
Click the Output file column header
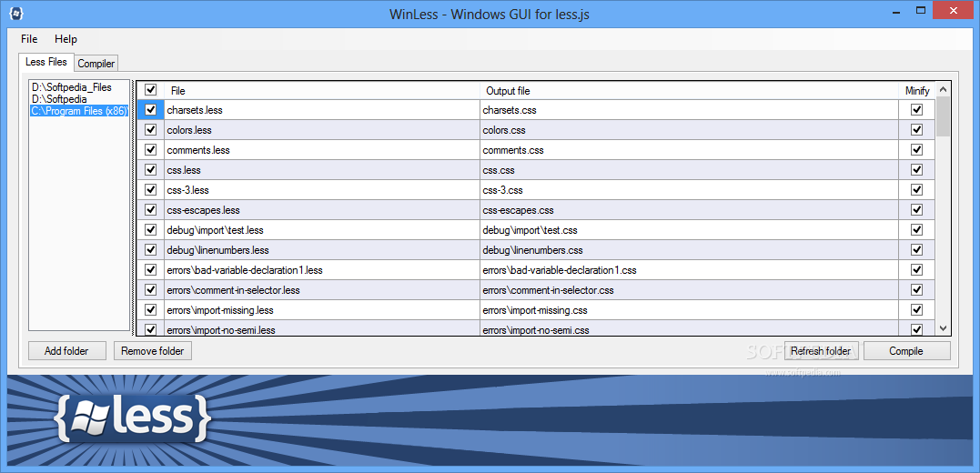point(690,91)
